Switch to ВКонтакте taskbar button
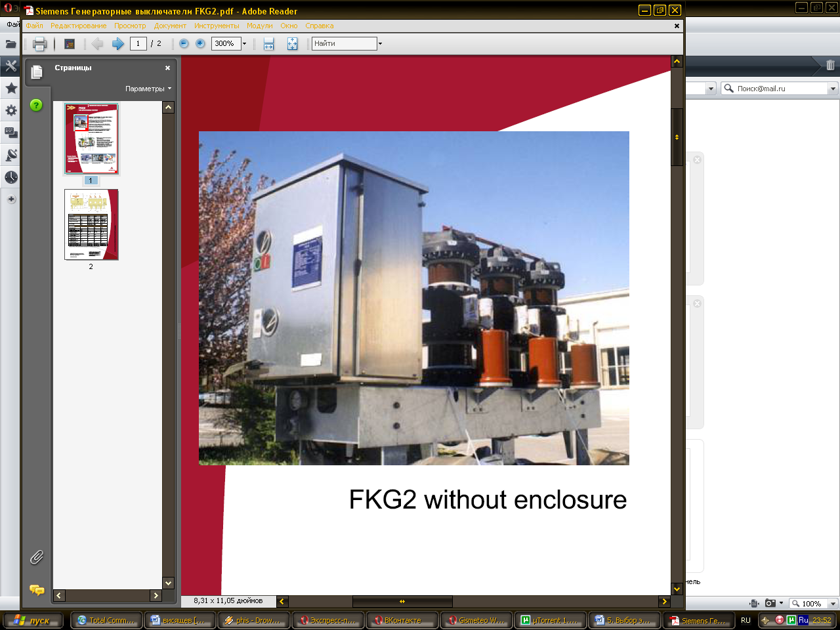The height and width of the screenshot is (630, 840). tap(402, 620)
